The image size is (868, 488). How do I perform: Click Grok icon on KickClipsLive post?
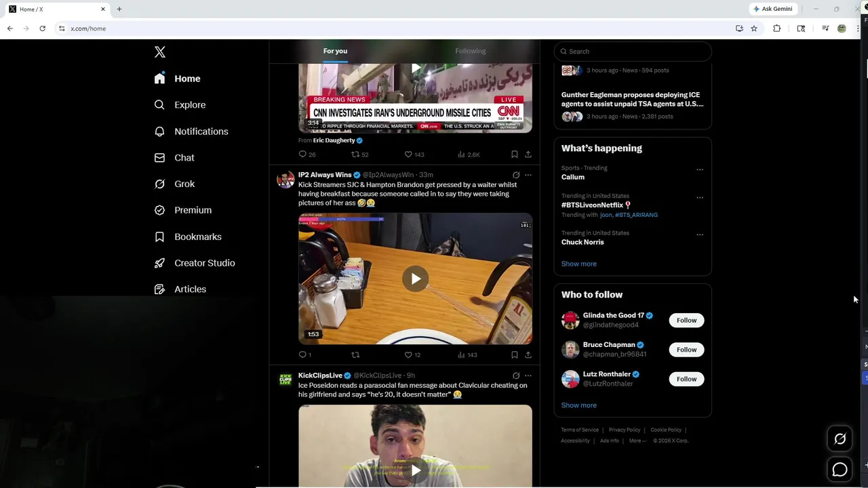click(x=516, y=375)
